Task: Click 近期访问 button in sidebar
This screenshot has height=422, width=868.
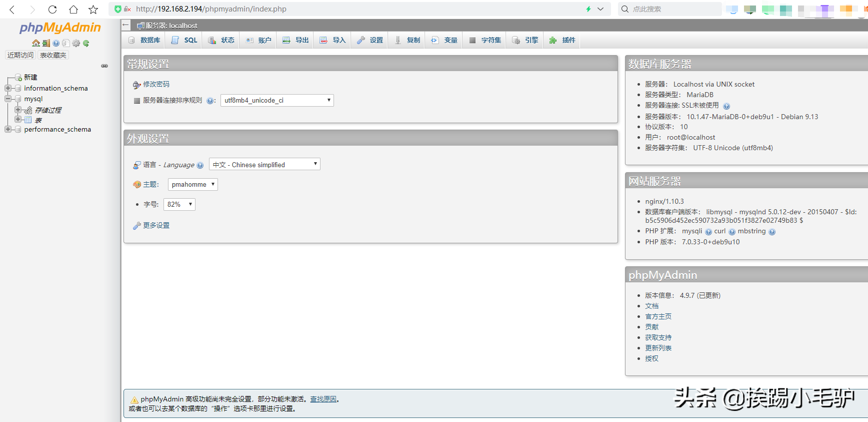Action: pyautogui.click(x=20, y=55)
